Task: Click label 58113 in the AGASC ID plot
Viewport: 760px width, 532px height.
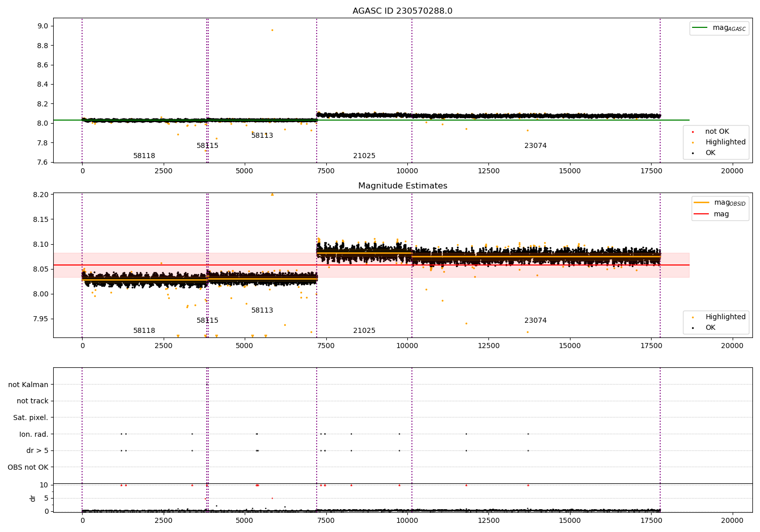Action: click(x=262, y=136)
